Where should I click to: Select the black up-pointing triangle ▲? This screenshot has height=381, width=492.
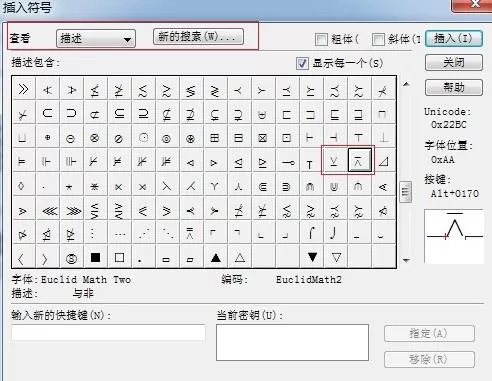pos(215,257)
